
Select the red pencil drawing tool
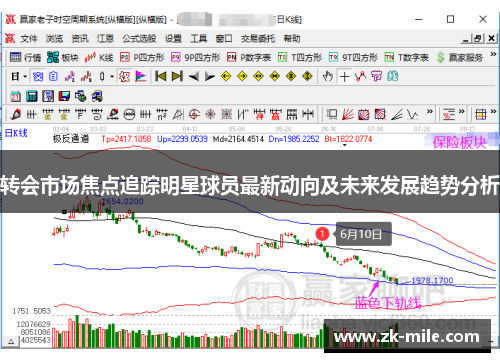16,115
